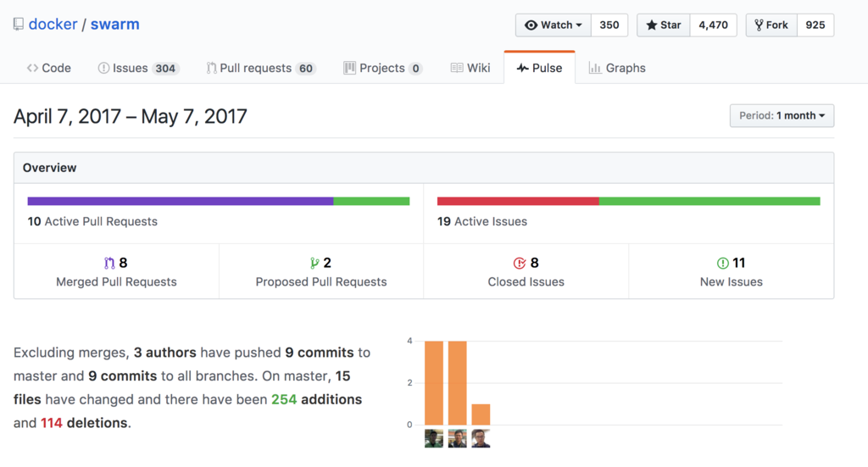This screenshot has height=467, width=868.
Task: Open 11 New Issues
Action: click(x=732, y=271)
